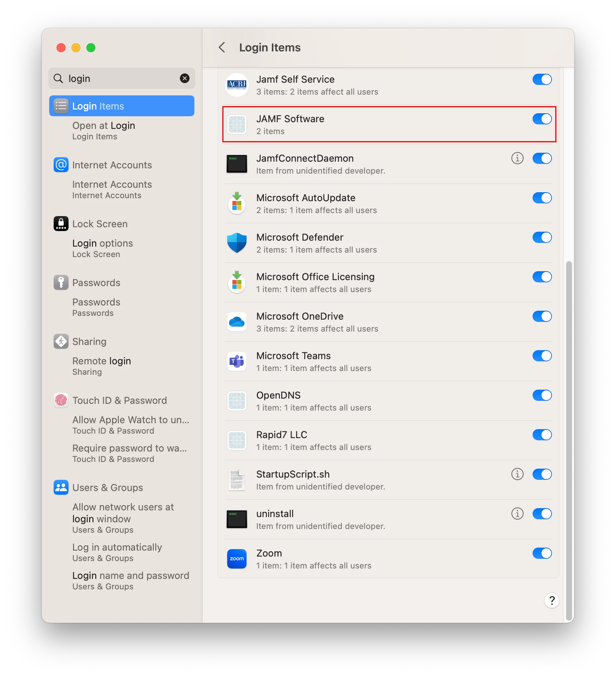Viewport: 616px width, 678px height.
Task: Click the OpenDNS generic app icon
Action: pyautogui.click(x=237, y=401)
